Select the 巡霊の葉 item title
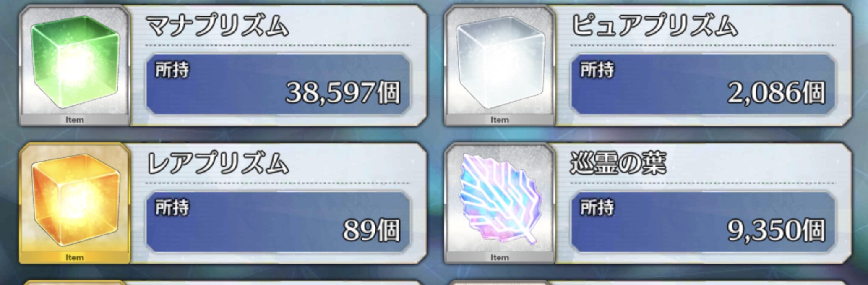Viewport: 868px width, 285px height. click(618, 163)
